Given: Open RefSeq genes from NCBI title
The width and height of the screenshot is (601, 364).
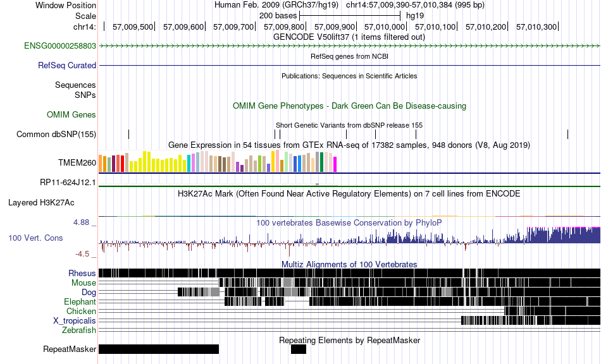Looking at the screenshot, I should coord(350,56).
